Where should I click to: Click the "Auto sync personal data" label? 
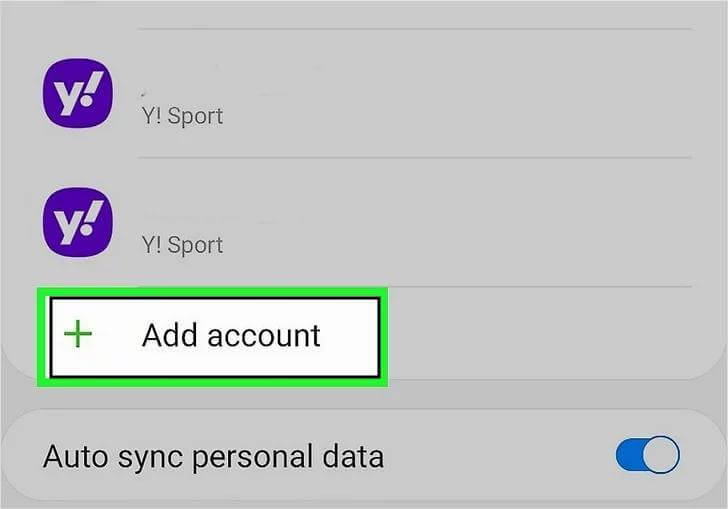point(213,457)
